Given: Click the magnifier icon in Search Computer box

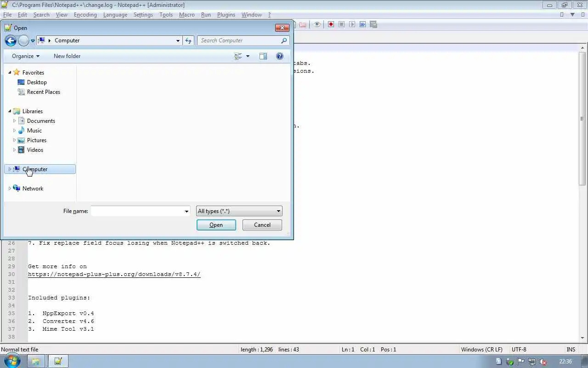Looking at the screenshot, I should tap(284, 40).
